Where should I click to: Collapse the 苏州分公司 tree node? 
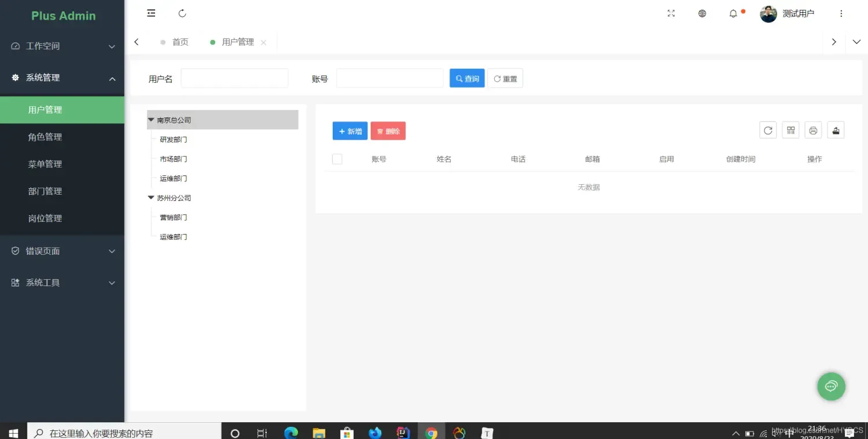coord(151,197)
